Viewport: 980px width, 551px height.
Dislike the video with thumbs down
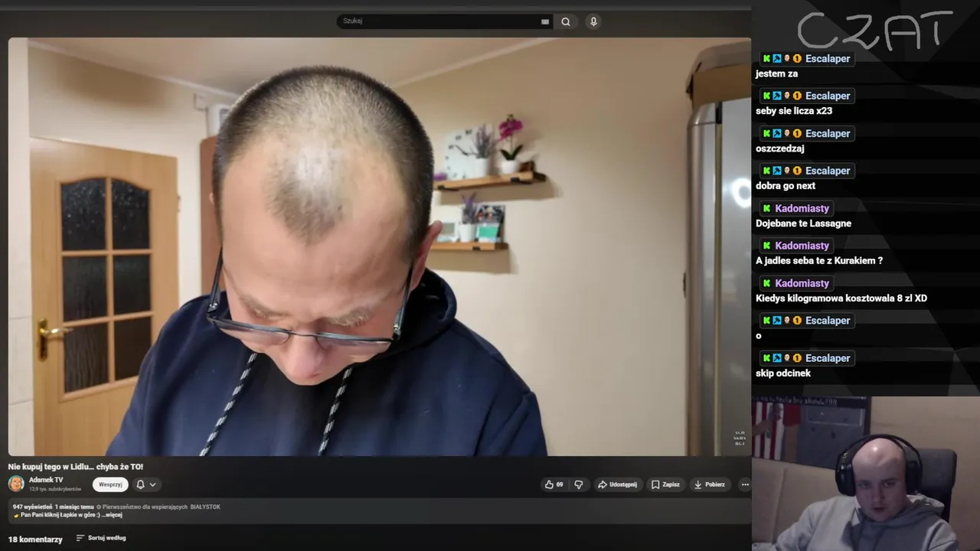tap(579, 484)
